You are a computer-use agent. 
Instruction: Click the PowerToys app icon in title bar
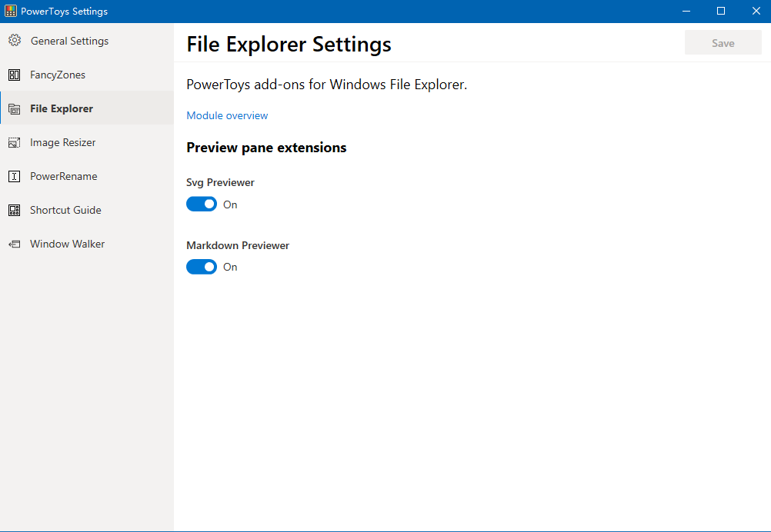pyautogui.click(x=11, y=12)
